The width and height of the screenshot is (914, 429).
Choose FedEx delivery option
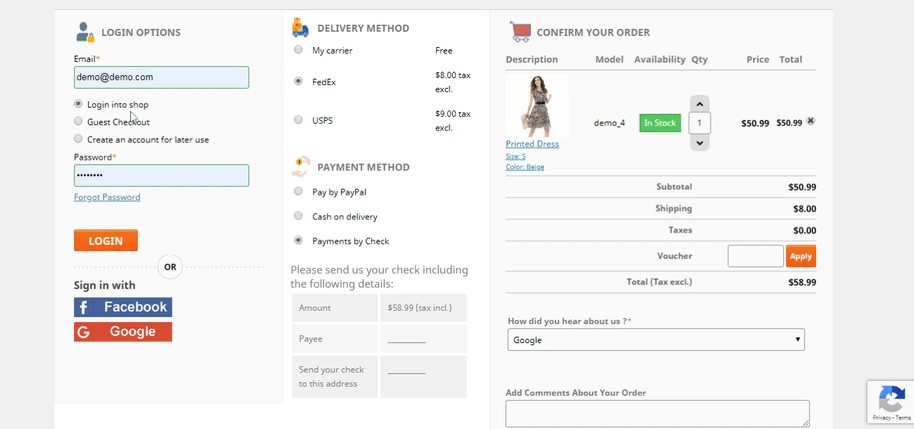coord(298,81)
